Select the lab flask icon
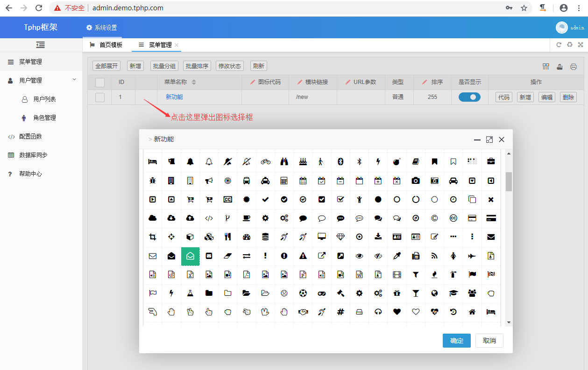The width and height of the screenshot is (588, 370). pos(190,293)
